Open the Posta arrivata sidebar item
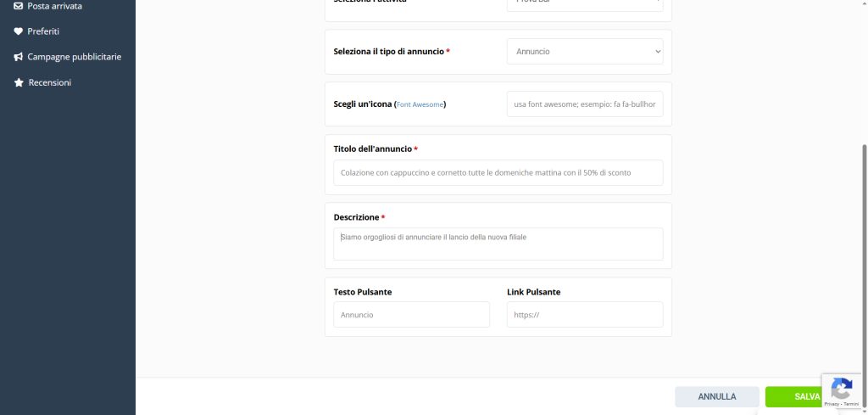 pyautogui.click(x=54, y=6)
